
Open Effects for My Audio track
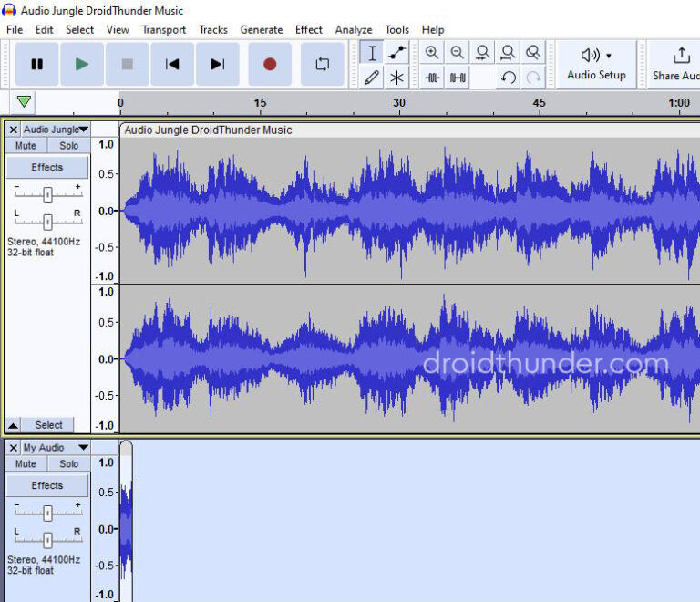point(47,485)
